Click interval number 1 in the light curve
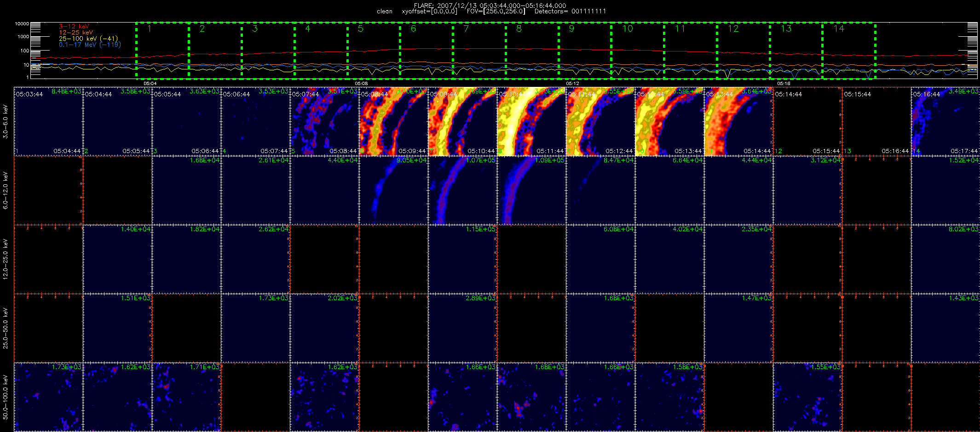The image size is (980, 432). 150,29
